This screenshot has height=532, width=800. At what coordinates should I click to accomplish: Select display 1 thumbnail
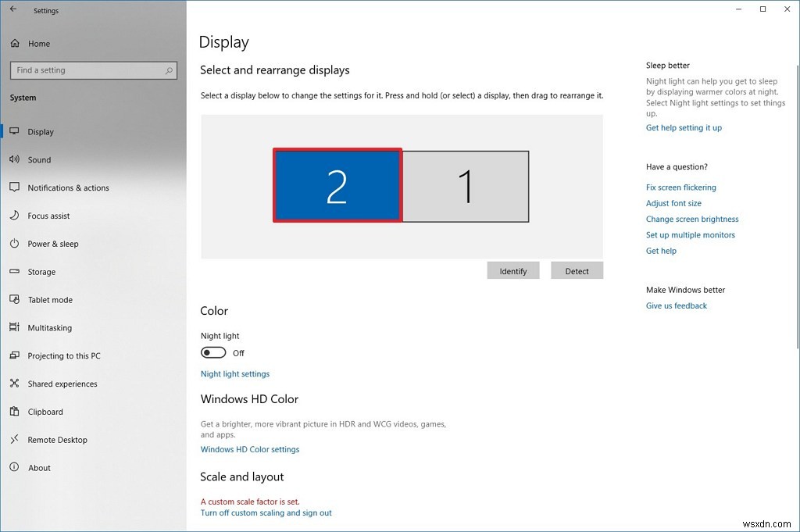point(466,186)
